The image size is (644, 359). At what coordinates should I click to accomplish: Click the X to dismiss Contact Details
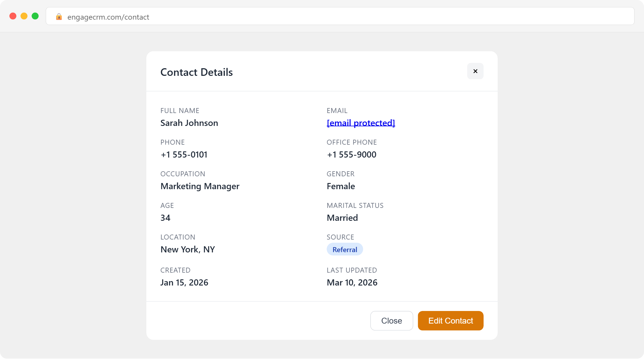tap(475, 71)
